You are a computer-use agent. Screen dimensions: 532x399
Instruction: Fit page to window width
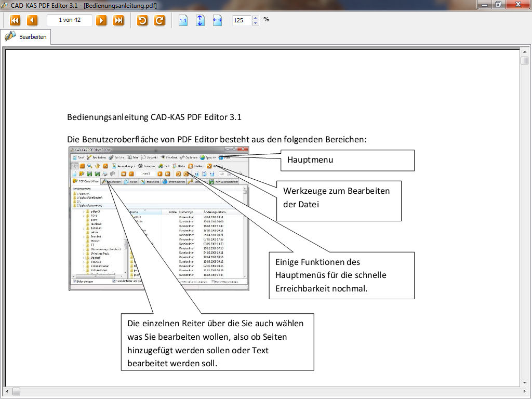217,20
